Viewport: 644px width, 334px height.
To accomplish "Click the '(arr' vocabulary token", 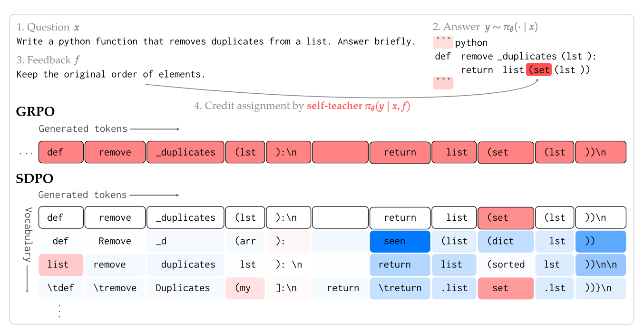I will [245, 241].
